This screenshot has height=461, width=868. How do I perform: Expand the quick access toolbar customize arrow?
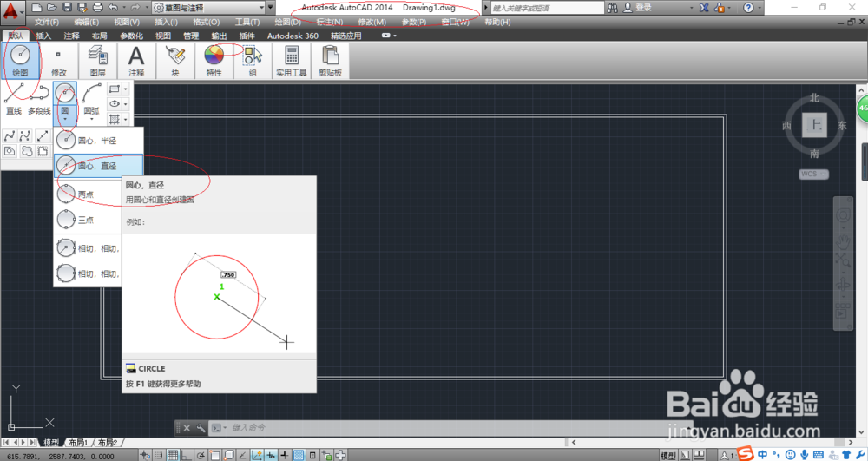271,8
